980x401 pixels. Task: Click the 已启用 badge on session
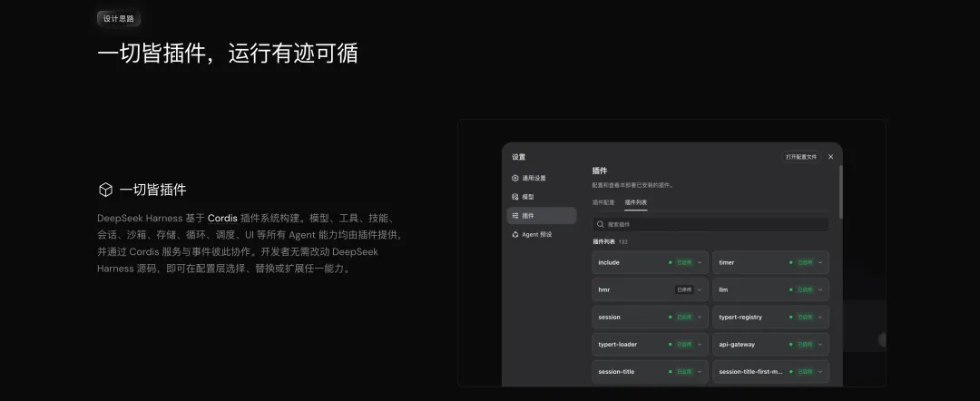(684, 318)
